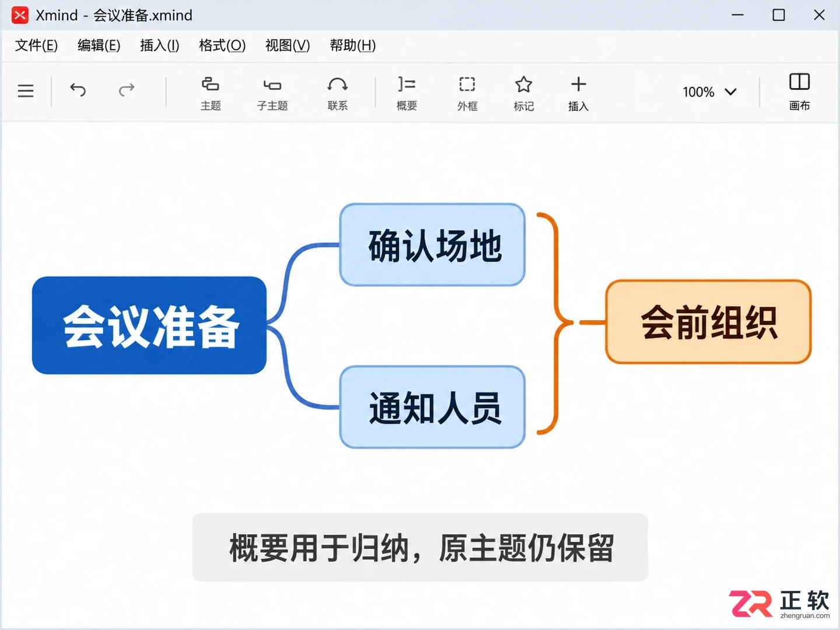Open the 编辑(E) menu
The height and width of the screenshot is (630, 840).
[x=99, y=45]
